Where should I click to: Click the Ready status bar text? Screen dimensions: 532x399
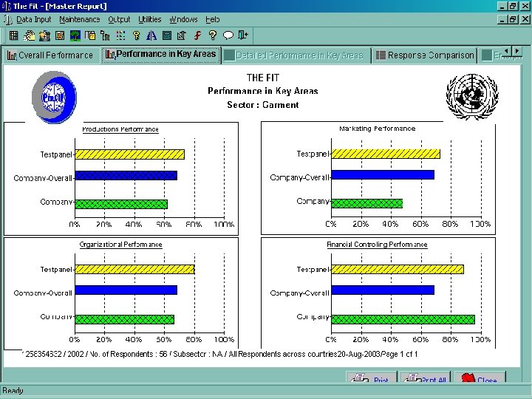pyautogui.click(x=13, y=391)
